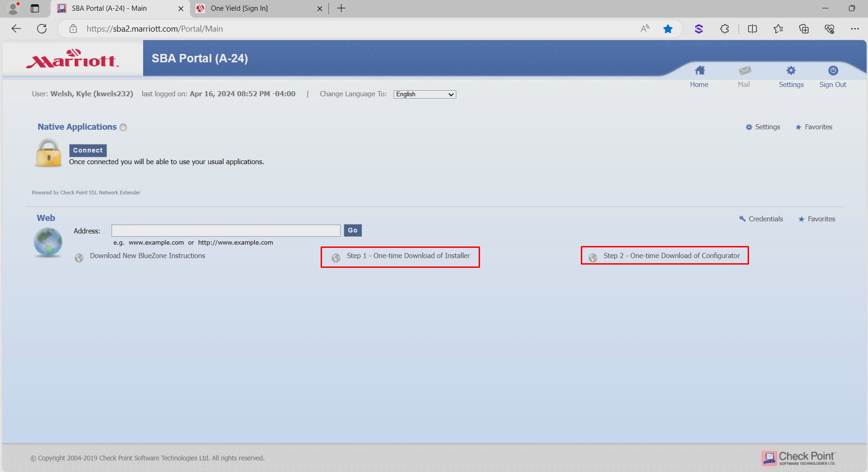Click the padlock icon beside Connect
This screenshot has width=868, height=472.
click(48, 153)
